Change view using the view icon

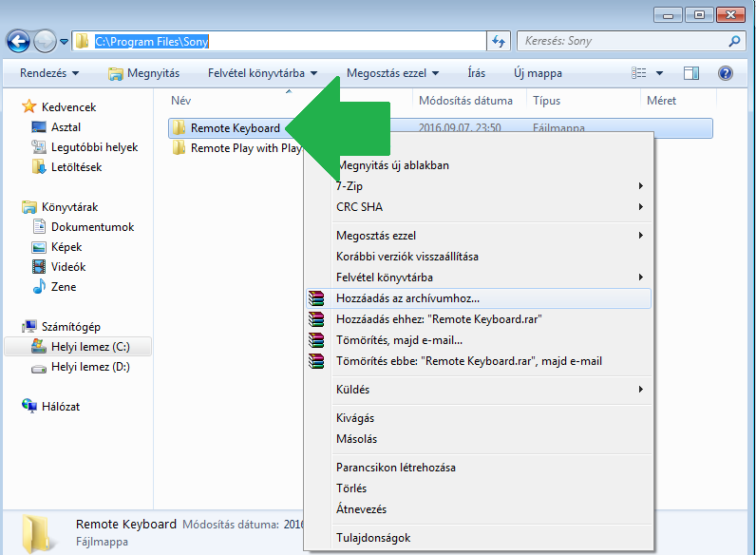coord(639,73)
